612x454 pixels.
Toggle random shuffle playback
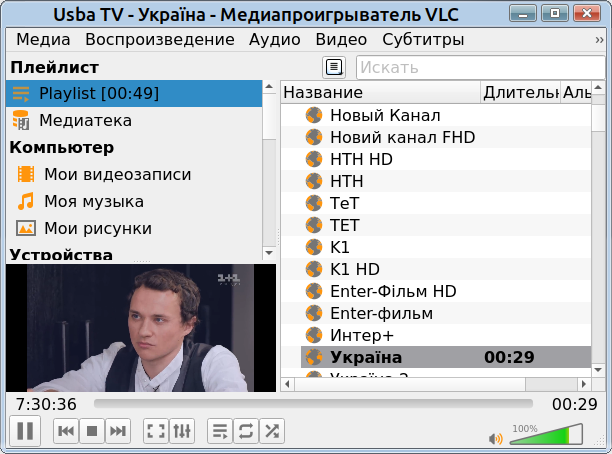pos(272,431)
